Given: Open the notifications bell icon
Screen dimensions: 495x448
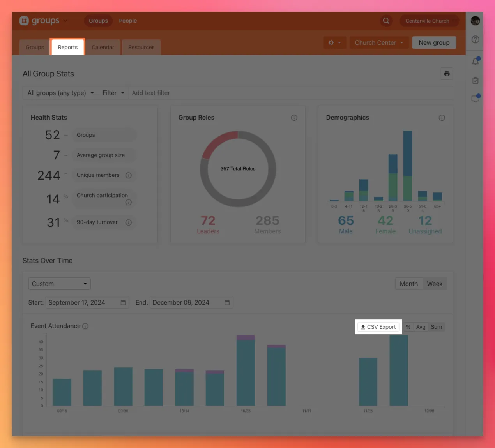Looking at the screenshot, I should pyautogui.click(x=475, y=61).
